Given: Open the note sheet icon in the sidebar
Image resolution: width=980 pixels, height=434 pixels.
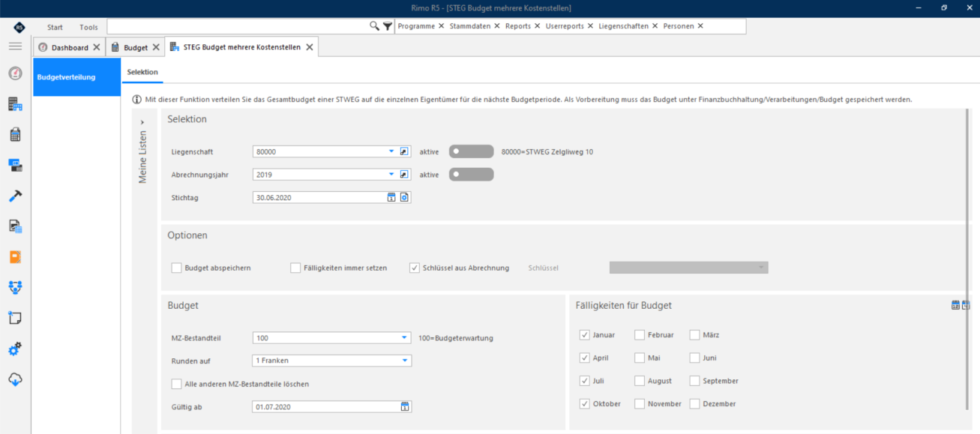Looking at the screenshot, I should 15,318.
